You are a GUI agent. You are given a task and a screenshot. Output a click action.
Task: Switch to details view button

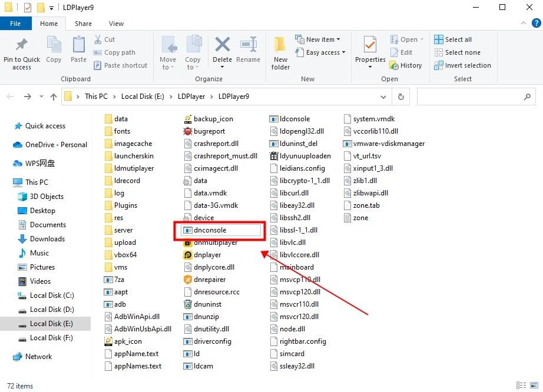[x=521, y=386]
